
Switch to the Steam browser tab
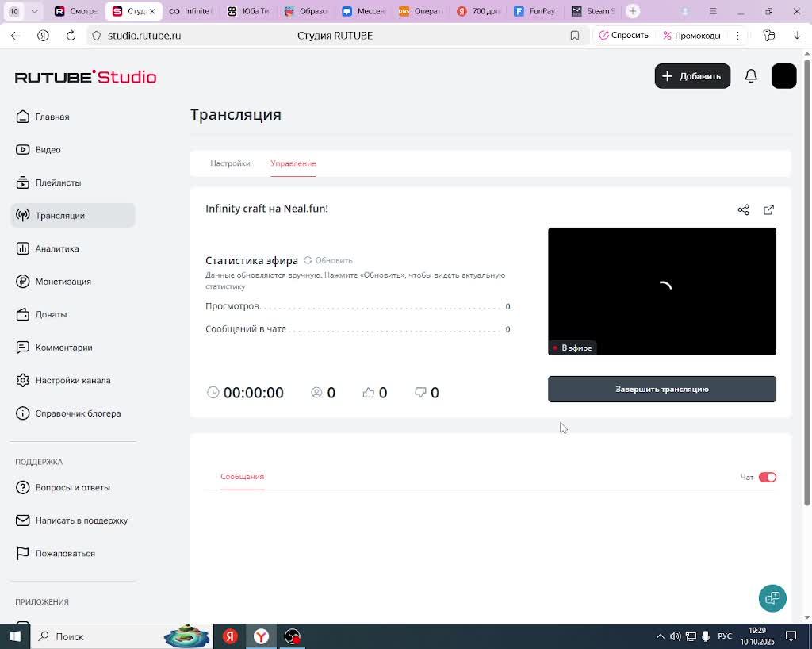coord(593,11)
